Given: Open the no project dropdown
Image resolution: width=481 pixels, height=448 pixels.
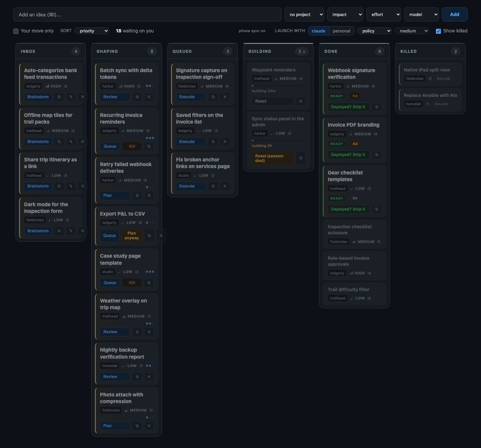Looking at the screenshot, I should (x=305, y=14).
